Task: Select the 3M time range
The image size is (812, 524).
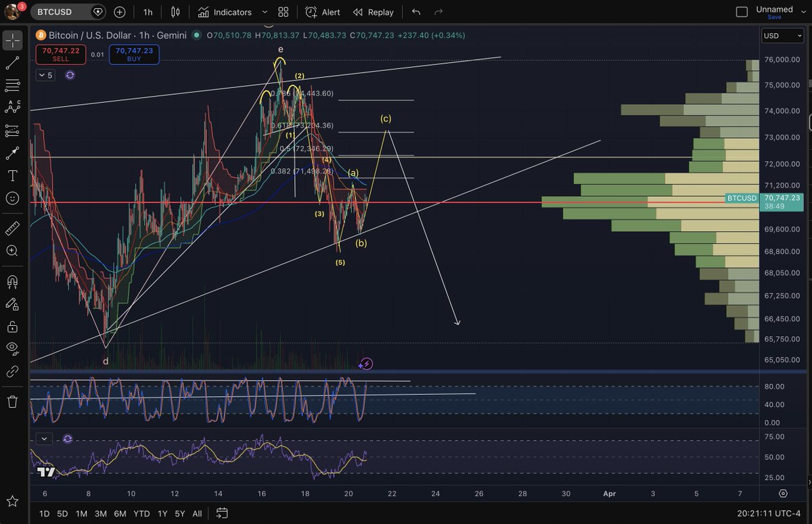Action: click(x=101, y=513)
